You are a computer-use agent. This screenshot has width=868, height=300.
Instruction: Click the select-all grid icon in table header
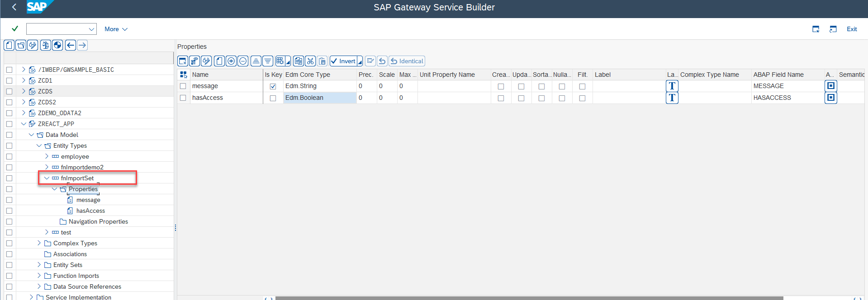pos(183,75)
